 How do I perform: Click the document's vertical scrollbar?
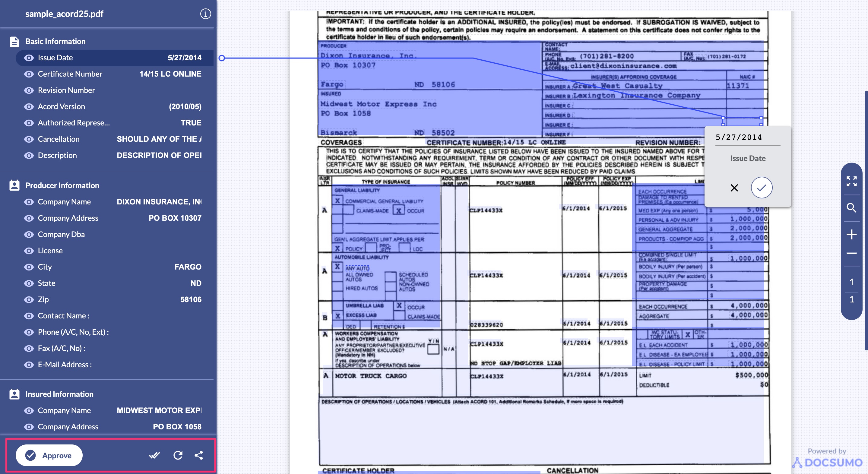point(866,221)
